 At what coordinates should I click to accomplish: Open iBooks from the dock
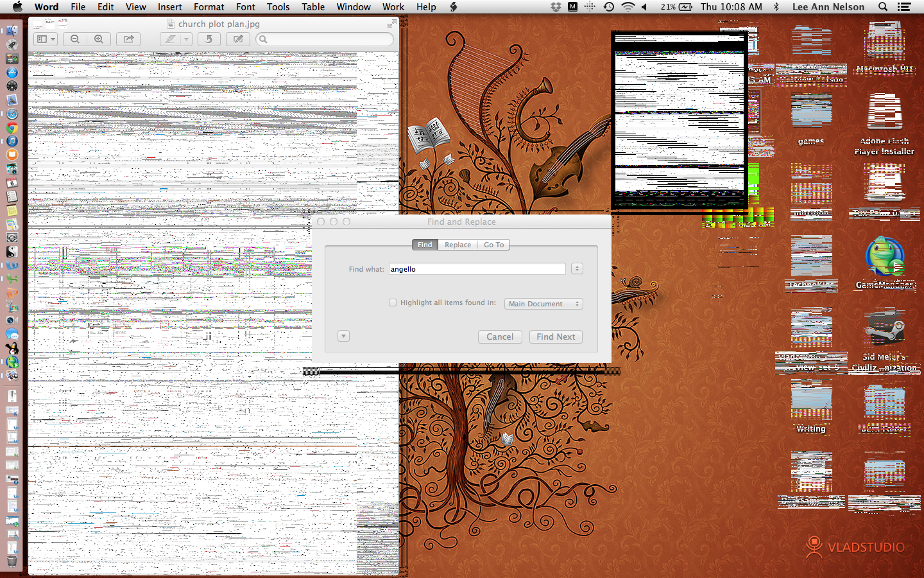click(12, 154)
